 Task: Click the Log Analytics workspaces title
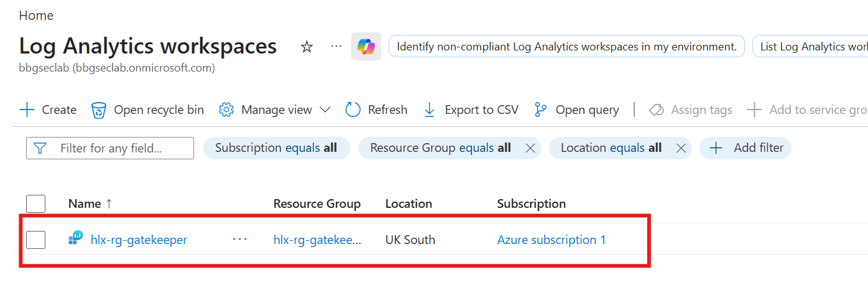(148, 47)
